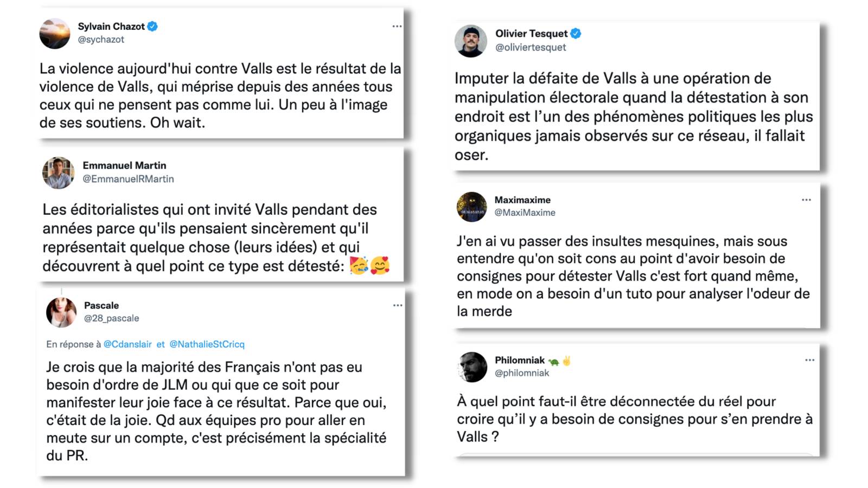Open more options on Pascale's tweet
This screenshot has height=488, width=868.
[398, 305]
